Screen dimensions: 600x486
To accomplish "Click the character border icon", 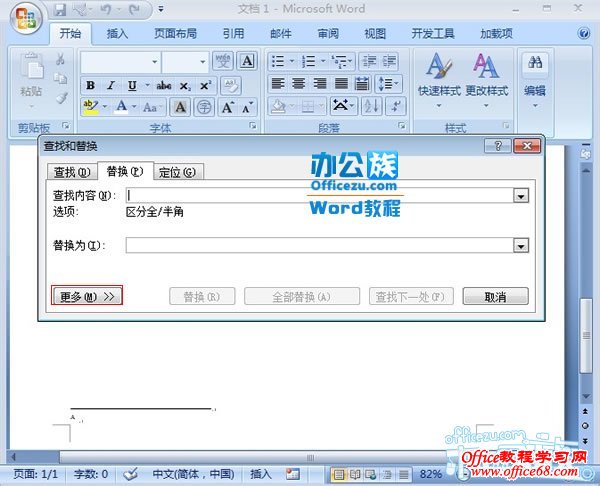I will point(247,61).
